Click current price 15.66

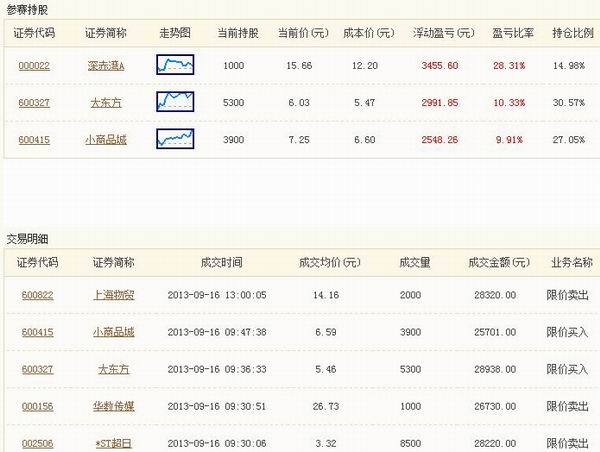pos(299,66)
